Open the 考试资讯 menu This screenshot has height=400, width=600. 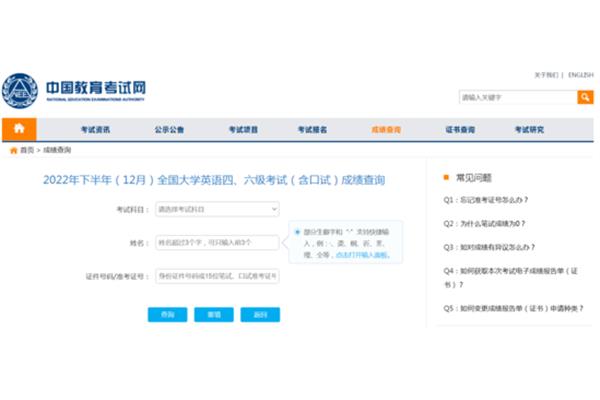click(x=95, y=130)
